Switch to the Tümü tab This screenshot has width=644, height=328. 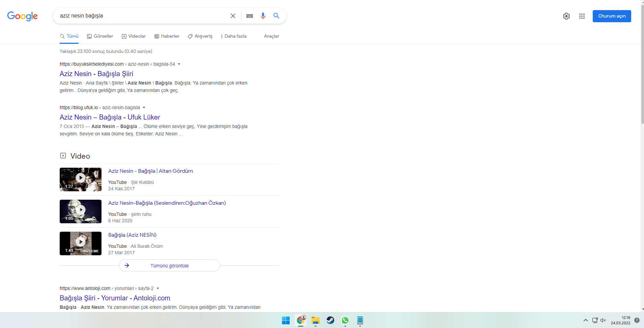69,36
